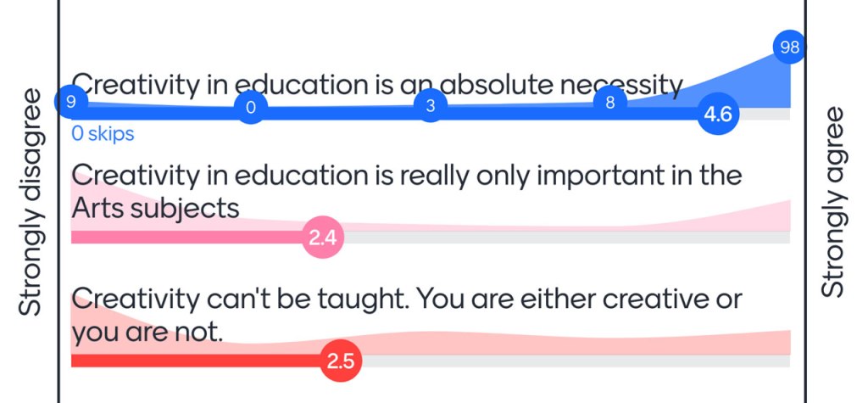The height and width of the screenshot is (403, 868).
Task: Click the solid pink average bar
Action: click(186, 238)
